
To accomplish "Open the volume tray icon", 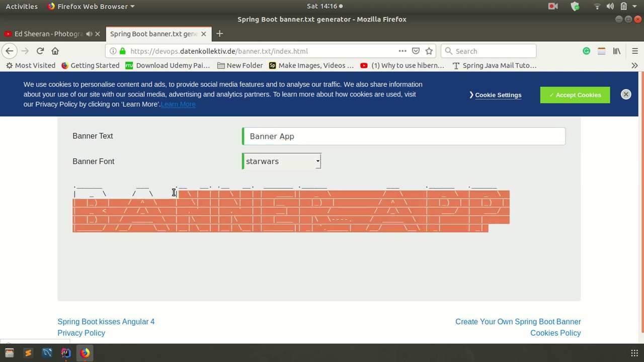I will point(610,6).
